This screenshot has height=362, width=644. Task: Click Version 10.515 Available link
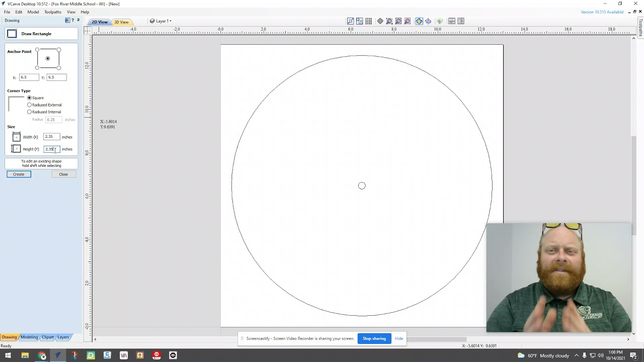[602, 12]
